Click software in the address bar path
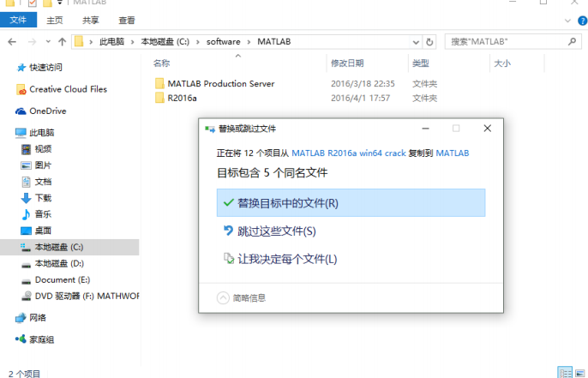Viewport: 588px width, 378px height. 224,42
